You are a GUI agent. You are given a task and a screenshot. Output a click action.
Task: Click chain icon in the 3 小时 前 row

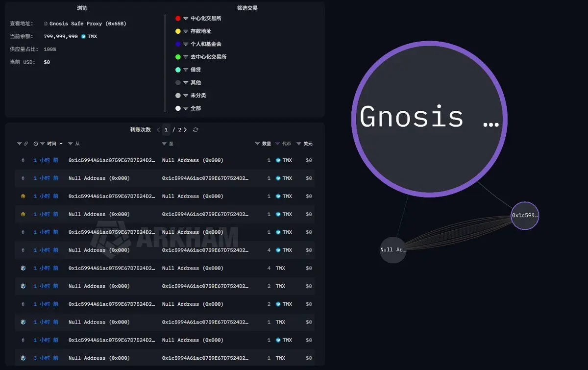coord(23,358)
